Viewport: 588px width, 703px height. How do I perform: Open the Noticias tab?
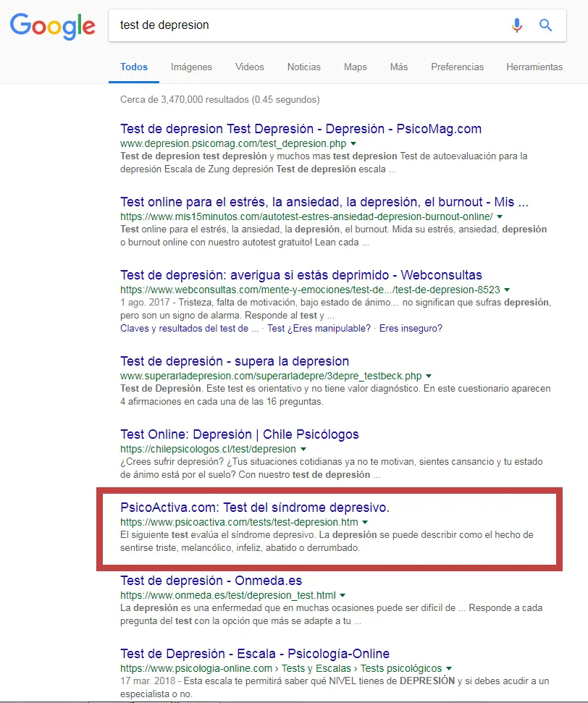coord(303,67)
